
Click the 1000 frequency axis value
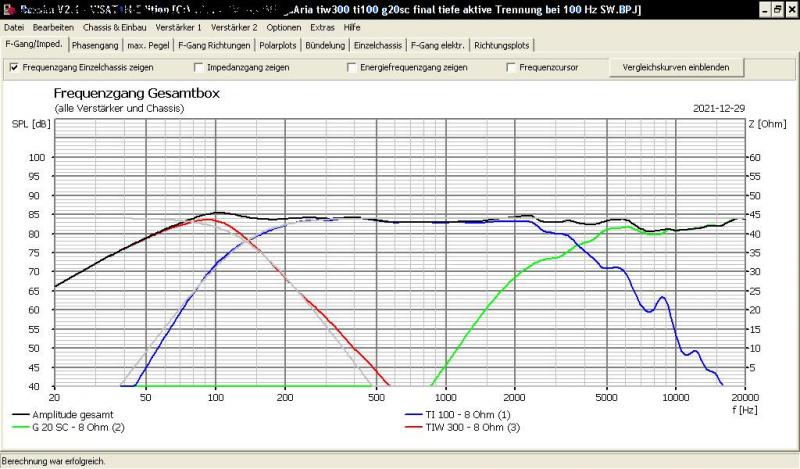click(446, 398)
